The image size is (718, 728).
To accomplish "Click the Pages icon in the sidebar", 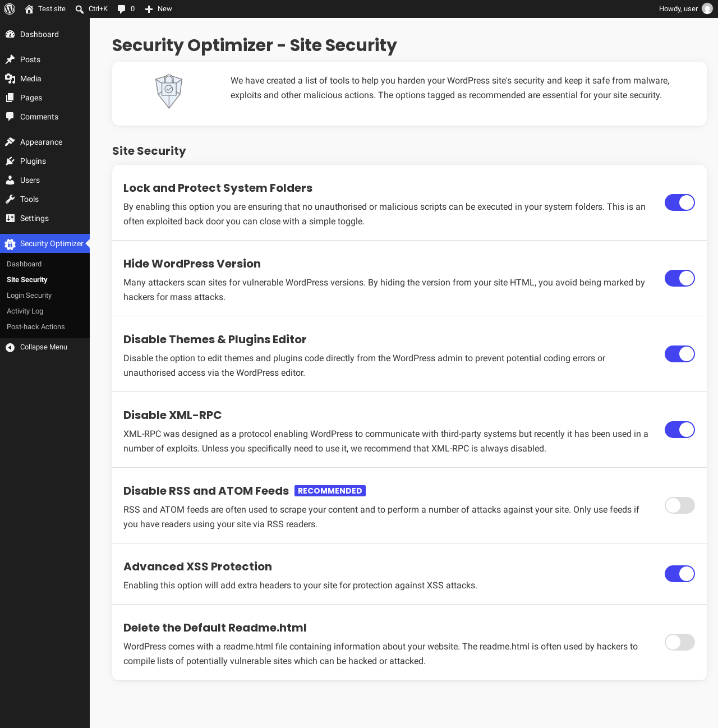I will (x=10, y=98).
